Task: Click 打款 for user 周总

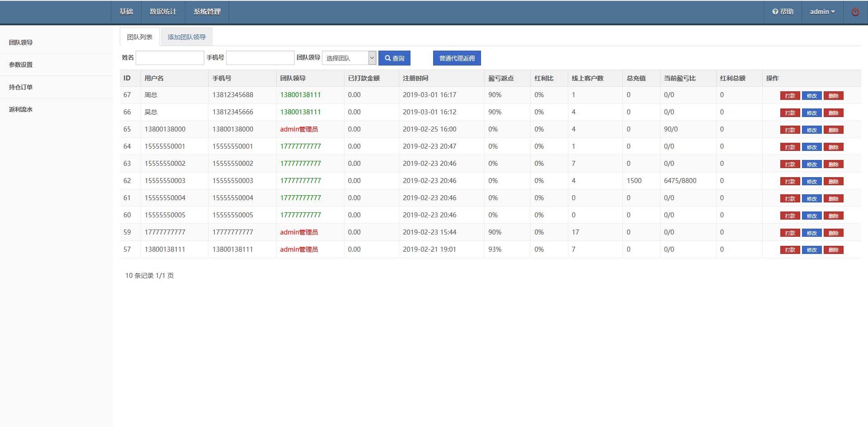Action: coord(790,96)
